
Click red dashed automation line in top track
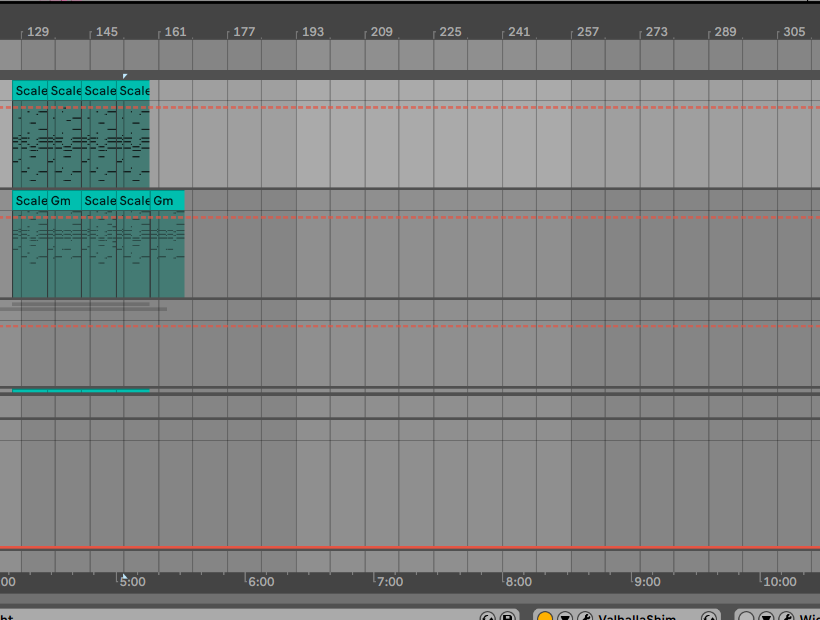(410, 107)
